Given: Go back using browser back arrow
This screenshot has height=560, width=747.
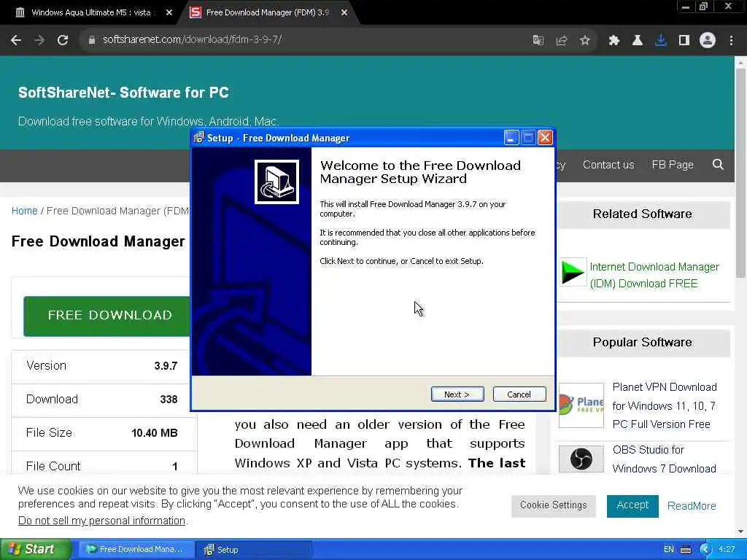Looking at the screenshot, I should (16, 40).
